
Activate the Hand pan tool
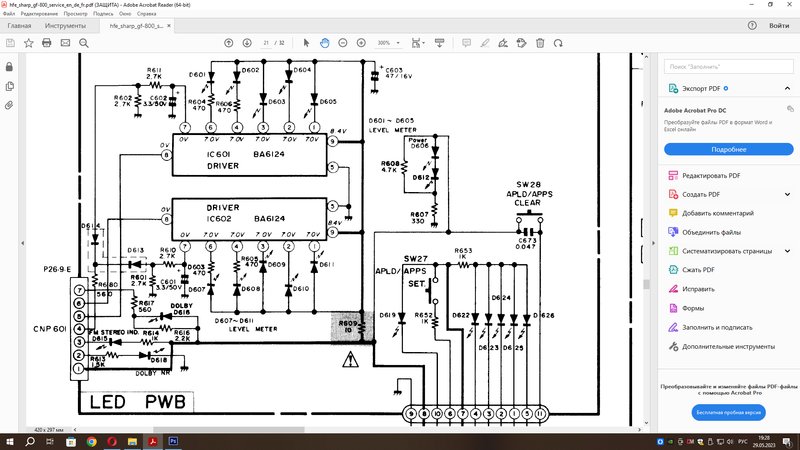point(324,43)
